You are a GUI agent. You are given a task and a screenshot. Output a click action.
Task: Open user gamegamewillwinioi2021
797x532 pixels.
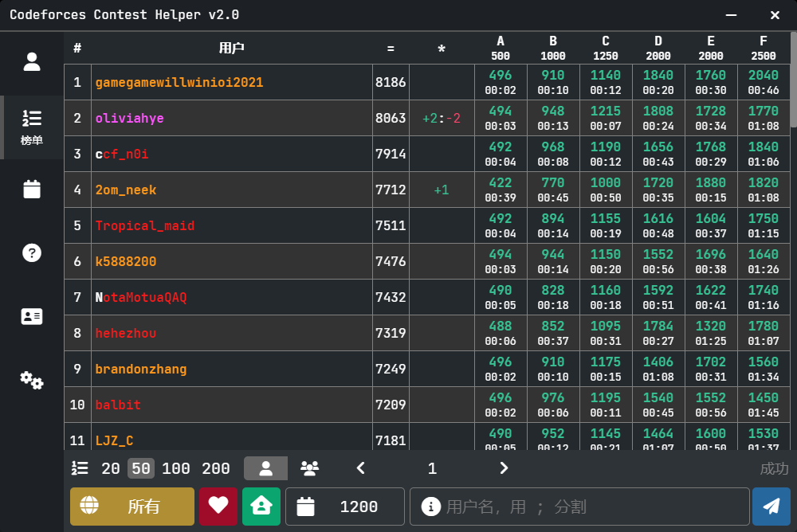pos(179,82)
